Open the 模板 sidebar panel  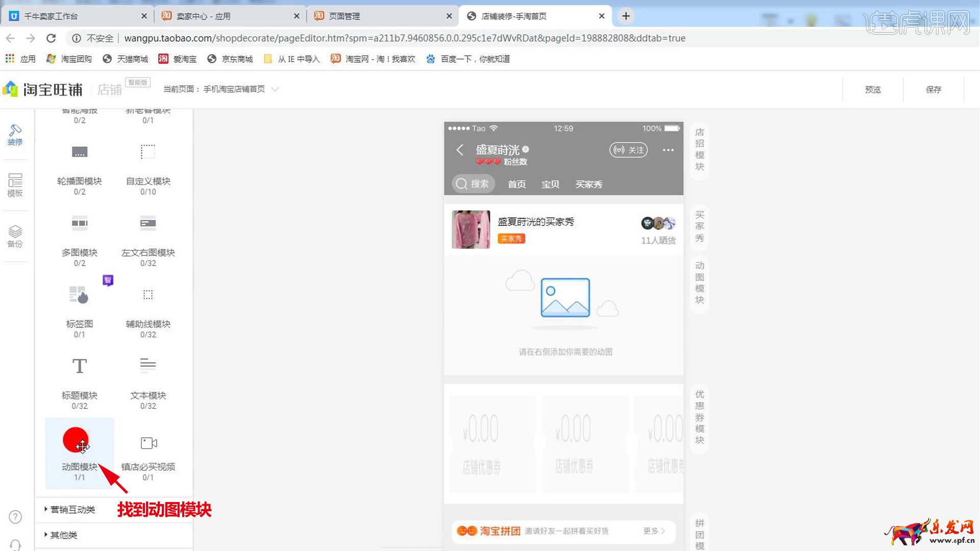click(15, 185)
